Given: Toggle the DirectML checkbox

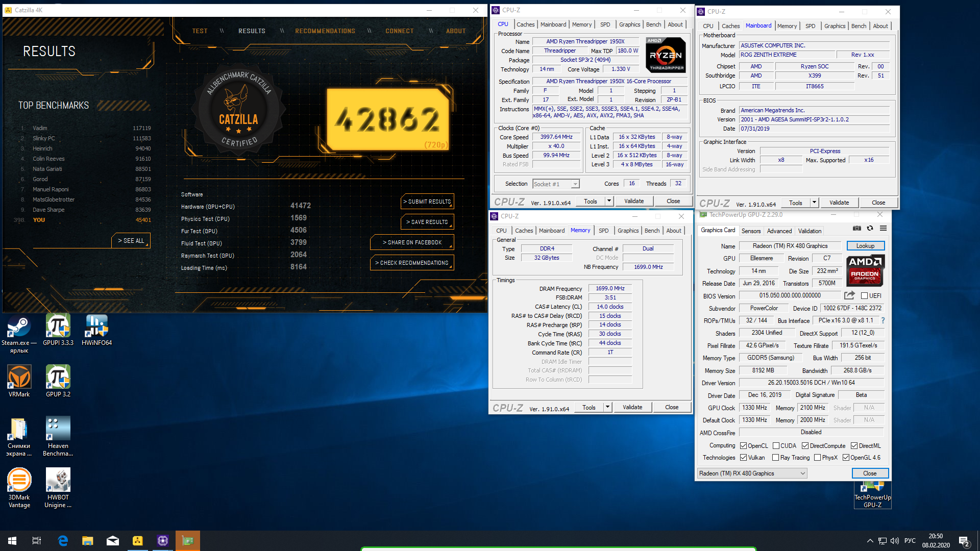Looking at the screenshot, I should (854, 446).
